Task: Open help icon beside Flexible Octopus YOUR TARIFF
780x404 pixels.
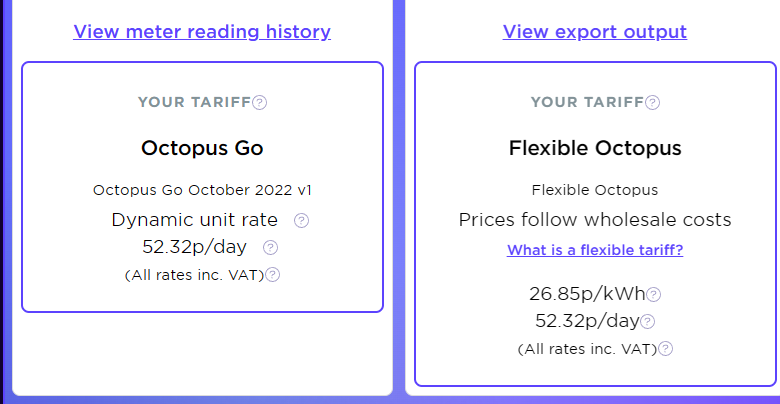Action: [x=653, y=102]
